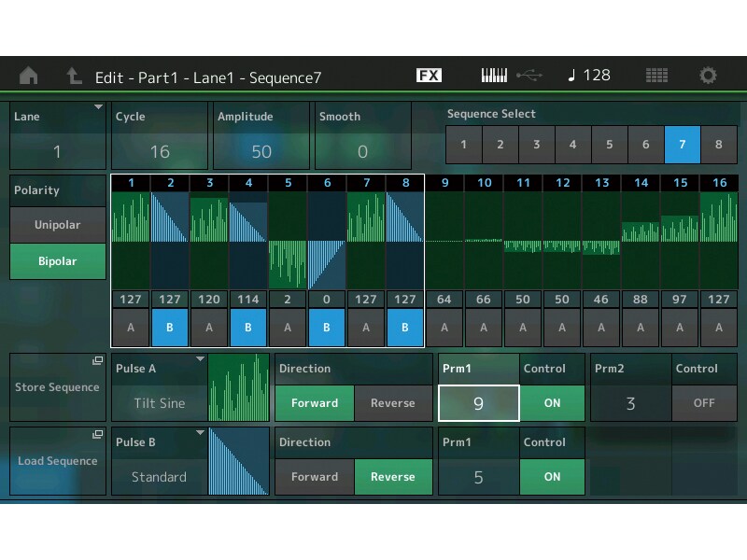
Task: Open Store Sequence popup
Action: (x=58, y=387)
